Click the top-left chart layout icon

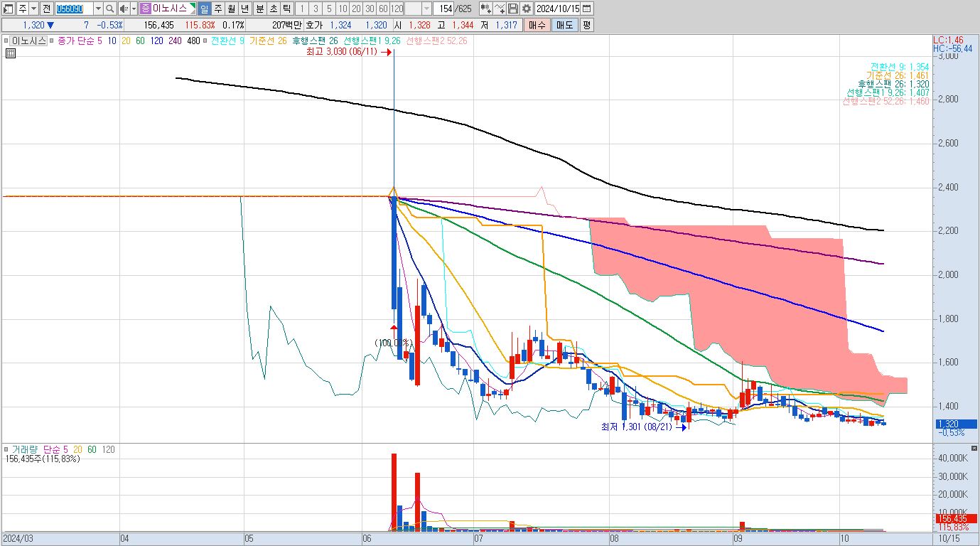(x=9, y=9)
